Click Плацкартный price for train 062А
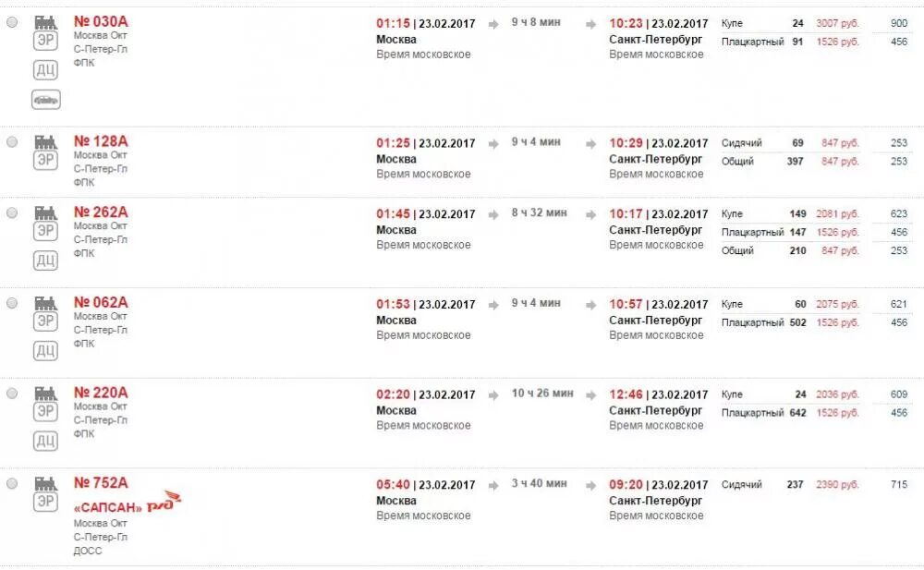The height and width of the screenshot is (570, 924). click(x=837, y=322)
